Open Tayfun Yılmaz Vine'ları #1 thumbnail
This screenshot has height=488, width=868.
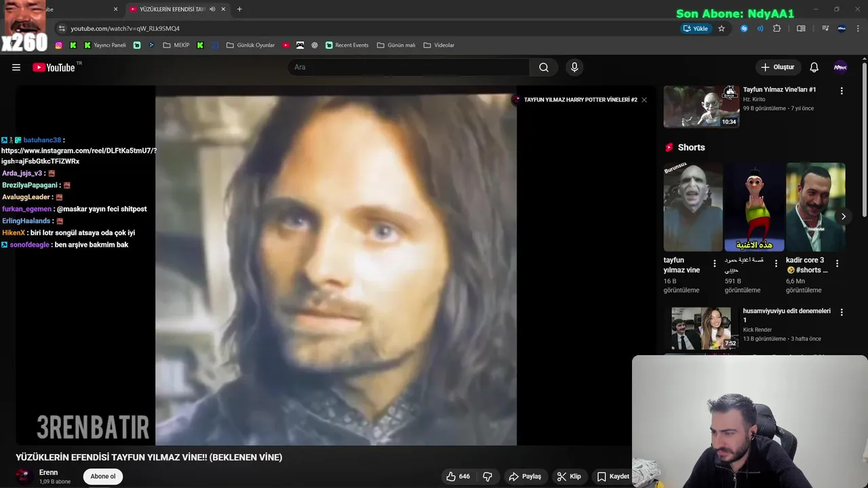701,106
